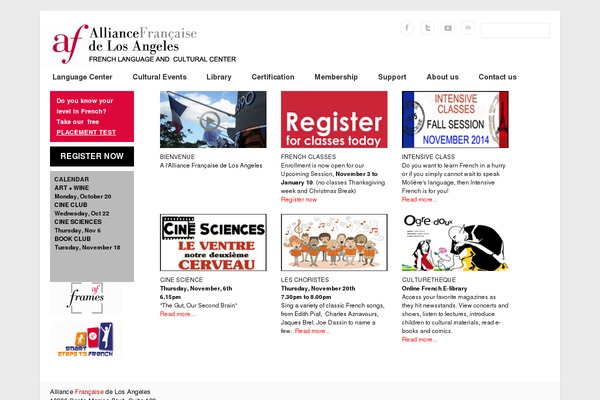600x400 pixels.
Task: Open the Cine Sciences poster image
Action: [213, 242]
